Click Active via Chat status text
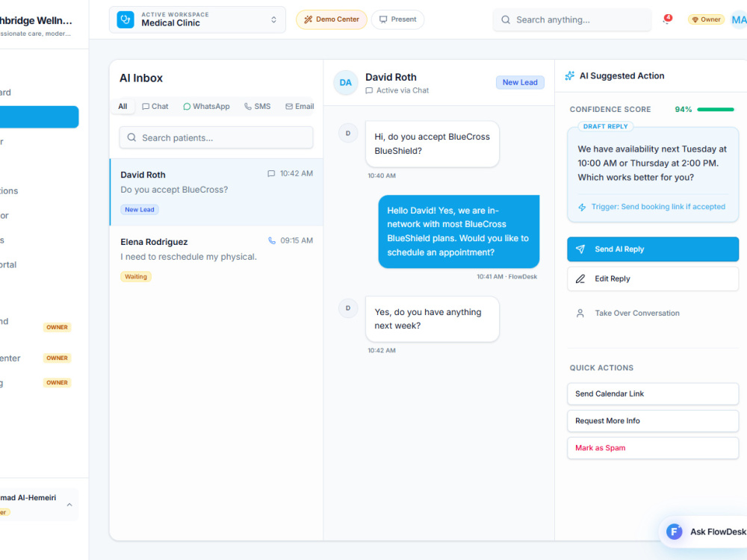This screenshot has height=560, width=747. coord(403,90)
